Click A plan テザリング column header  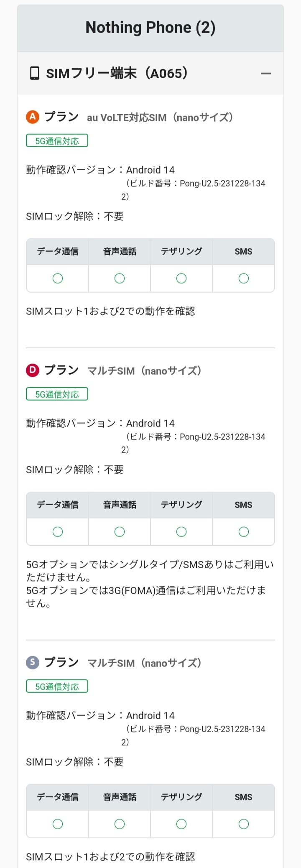point(181,252)
